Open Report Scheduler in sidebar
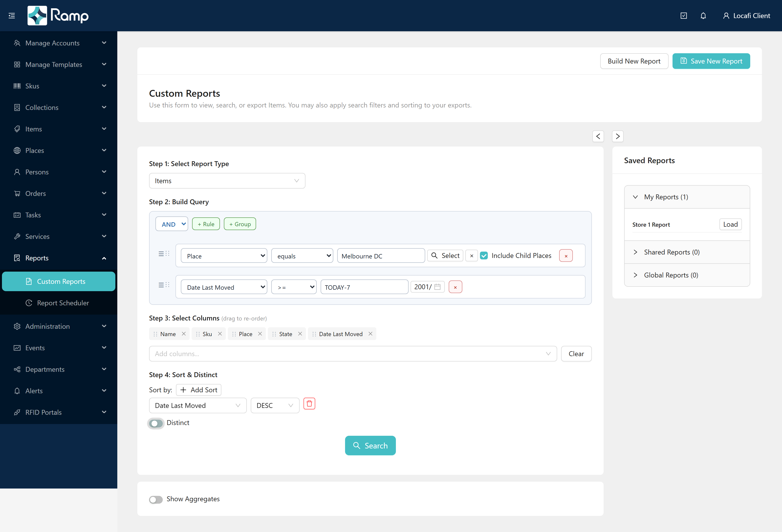This screenshot has width=782, height=532. point(59,303)
